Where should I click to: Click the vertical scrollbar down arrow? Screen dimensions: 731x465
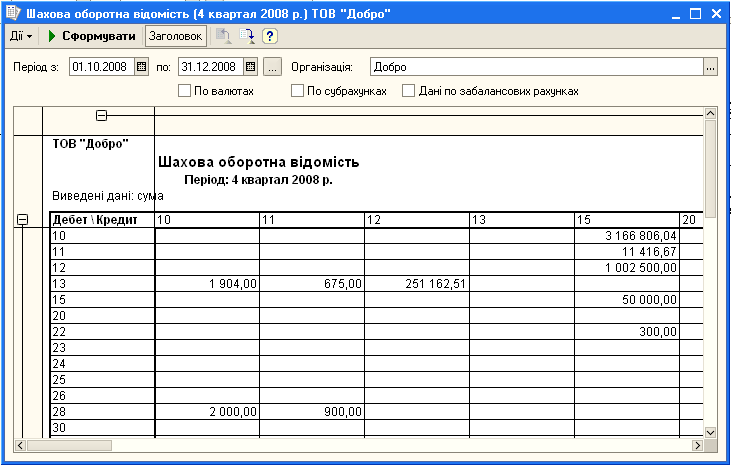pyautogui.click(x=710, y=432)
